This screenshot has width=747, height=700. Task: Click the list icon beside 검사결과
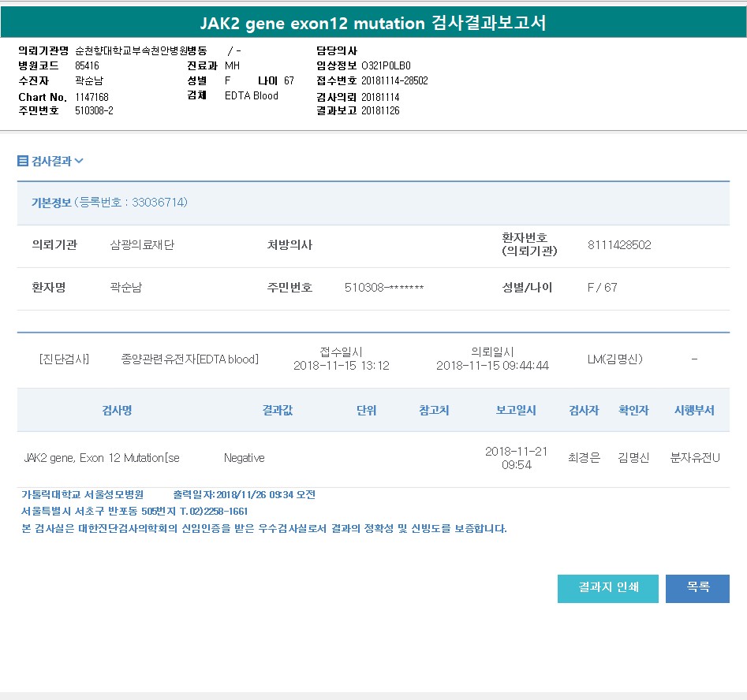[23, 161]
